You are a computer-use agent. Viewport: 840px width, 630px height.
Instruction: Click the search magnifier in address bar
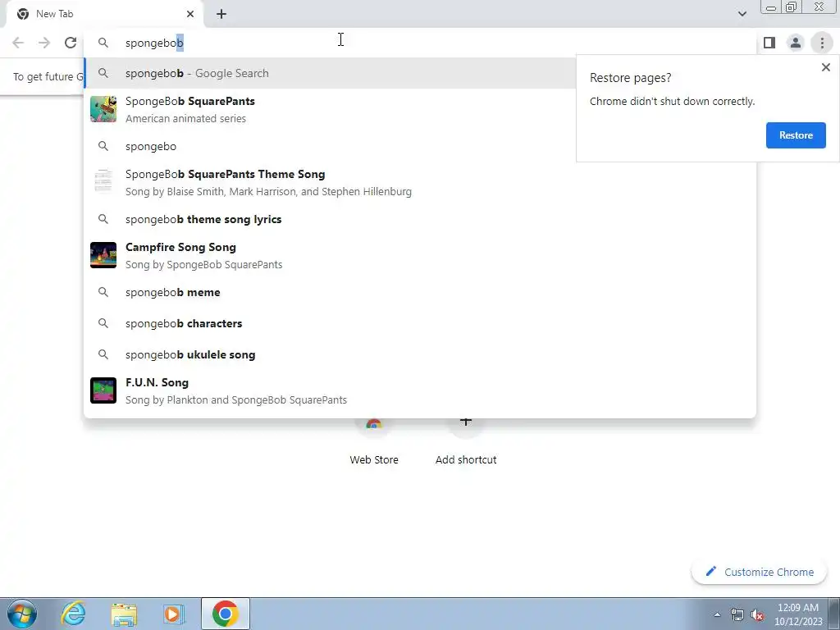click(103, 43)
